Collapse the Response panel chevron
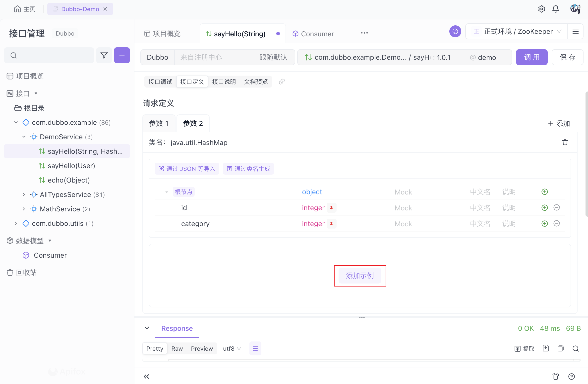588x384 pixels. [x=147, y=328]
